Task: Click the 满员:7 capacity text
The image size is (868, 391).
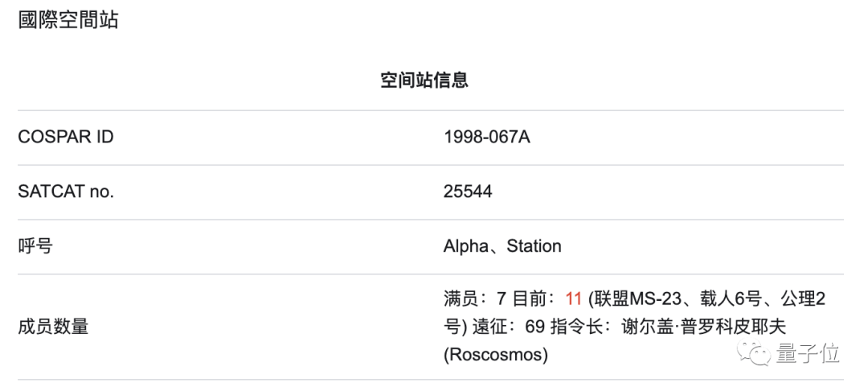Action: click(x=475, y=299)
